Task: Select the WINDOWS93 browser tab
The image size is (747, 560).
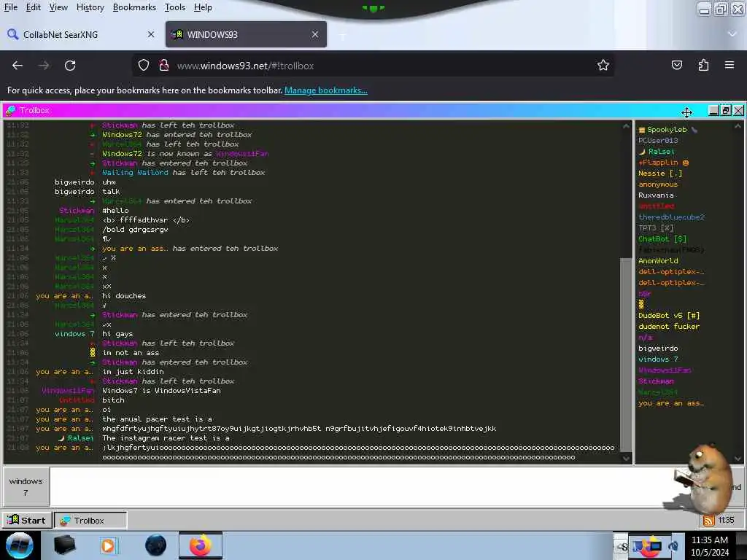Action: coord(246,34)
